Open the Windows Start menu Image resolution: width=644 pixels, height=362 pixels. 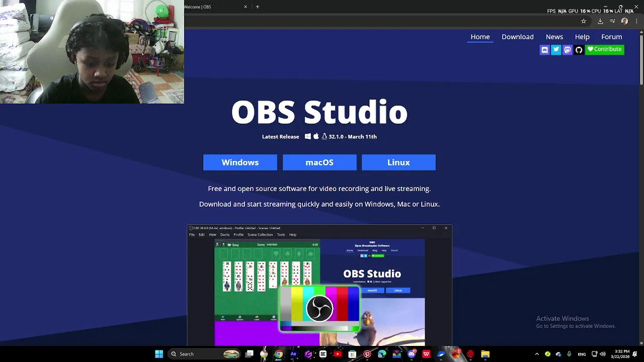tap(159, 354)
